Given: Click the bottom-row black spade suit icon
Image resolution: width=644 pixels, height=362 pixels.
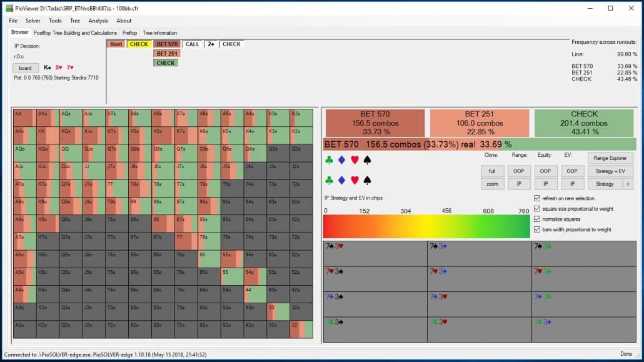Looking at the screenshot, I should pos(367,180).
